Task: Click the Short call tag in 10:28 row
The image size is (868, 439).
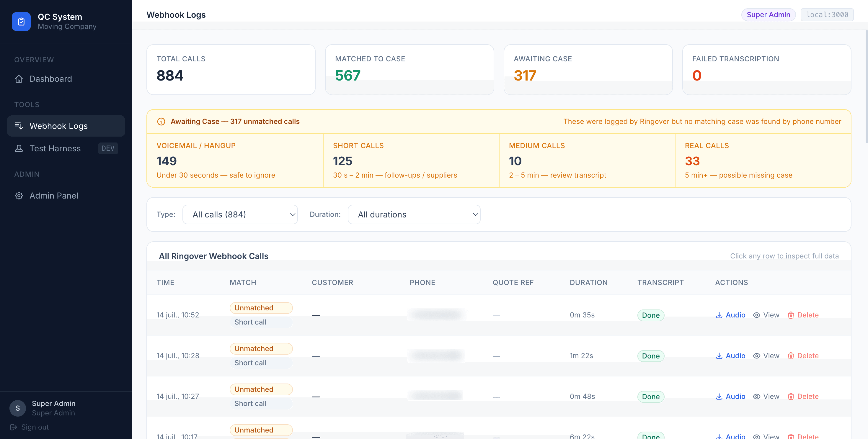Action: coord(261,363)
